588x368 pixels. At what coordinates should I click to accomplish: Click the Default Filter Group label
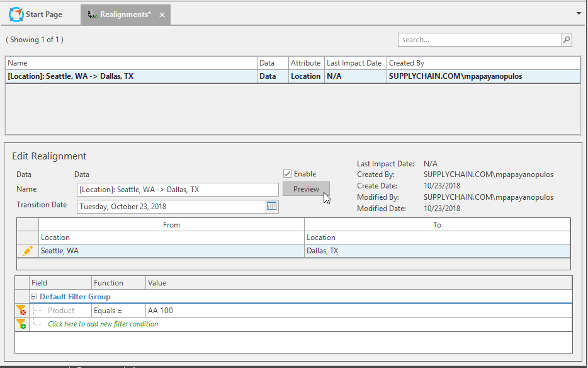tap(75, 297)
